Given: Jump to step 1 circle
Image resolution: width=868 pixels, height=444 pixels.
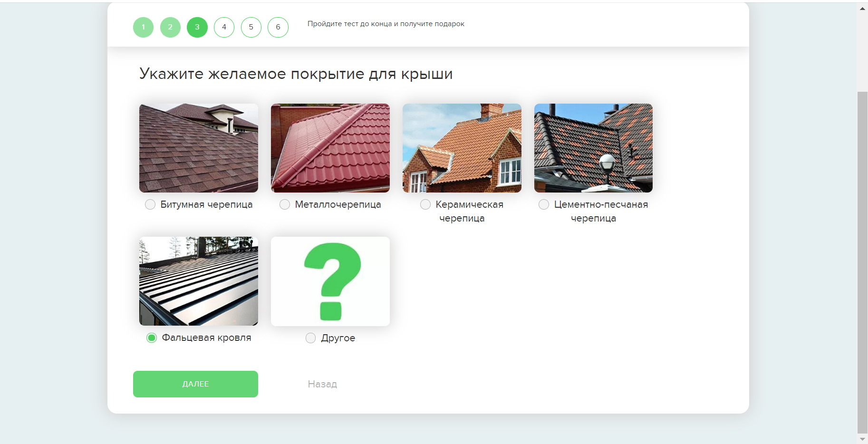Looking at the screenshot, I should click(x=143, y=27).
